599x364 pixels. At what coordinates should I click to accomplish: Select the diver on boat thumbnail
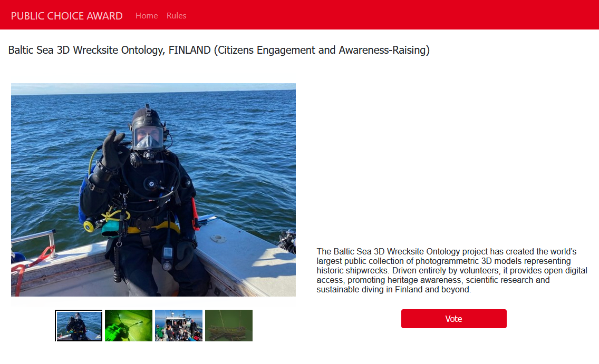(79, 326)
